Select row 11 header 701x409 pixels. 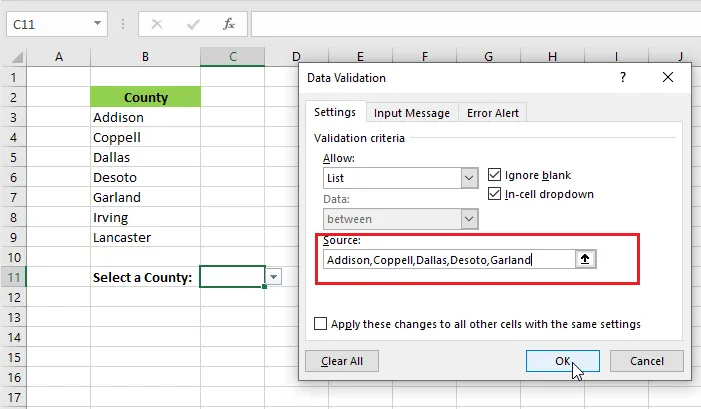pos(13,277)
